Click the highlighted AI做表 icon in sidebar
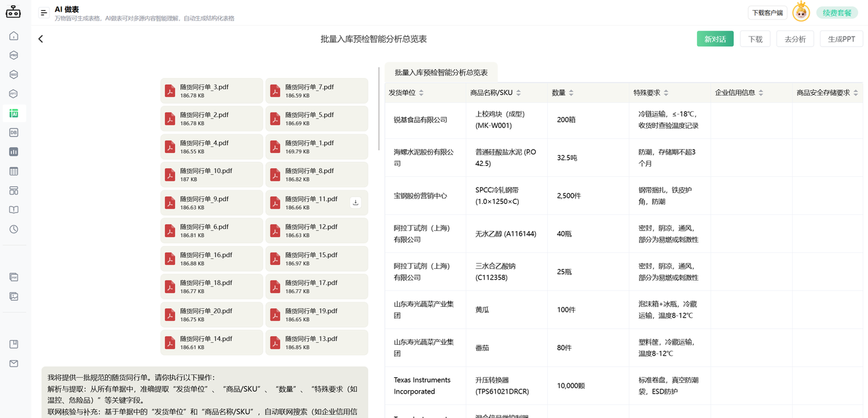Screen dimensions: 868x418 (14, 113)
